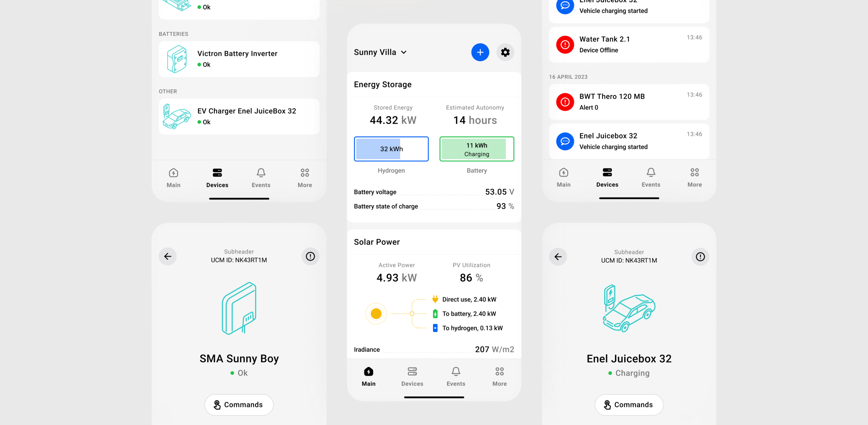
Task: Tap the alert info icon on the Enel Juicebox screen
Action: tap(700, 256)
